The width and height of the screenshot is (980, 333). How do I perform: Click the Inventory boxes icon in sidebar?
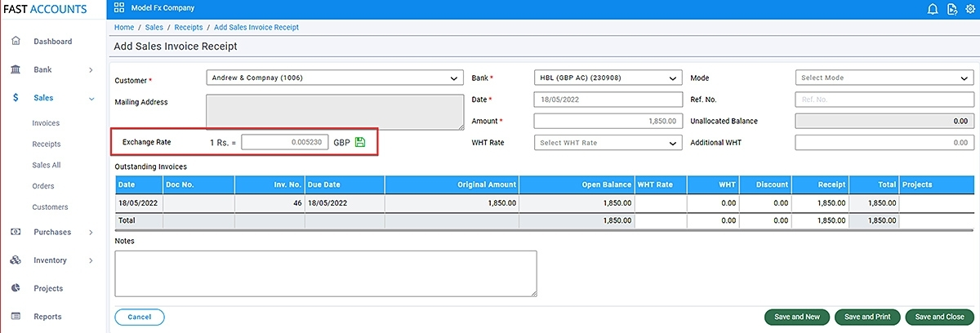pyautogui.click(x=16, y=260)
